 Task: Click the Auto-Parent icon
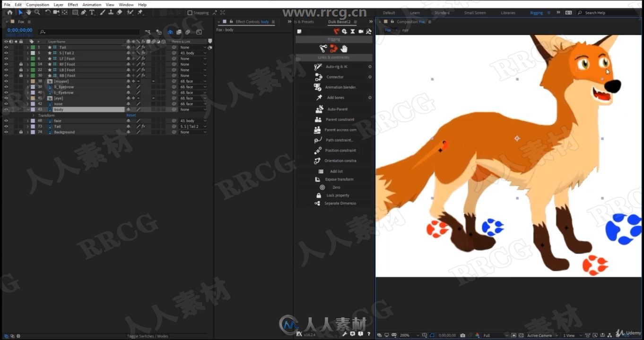(x=319, y=109)
